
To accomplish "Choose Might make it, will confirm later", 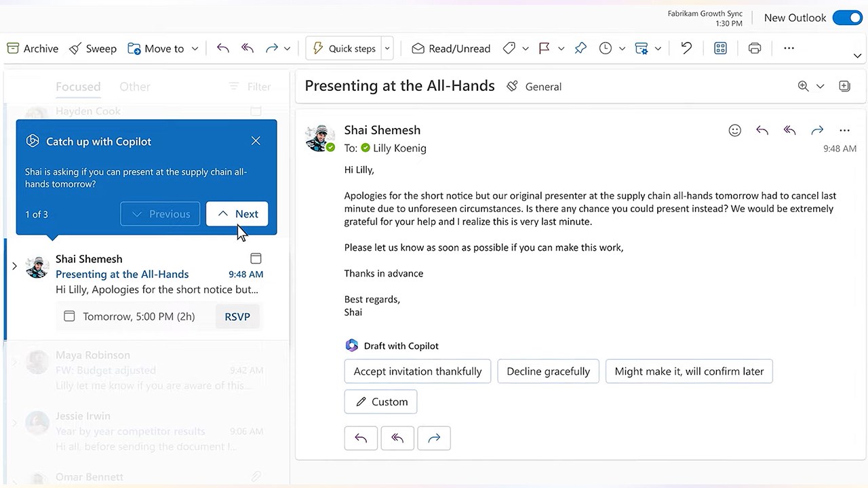I will (x=689, y=371).
